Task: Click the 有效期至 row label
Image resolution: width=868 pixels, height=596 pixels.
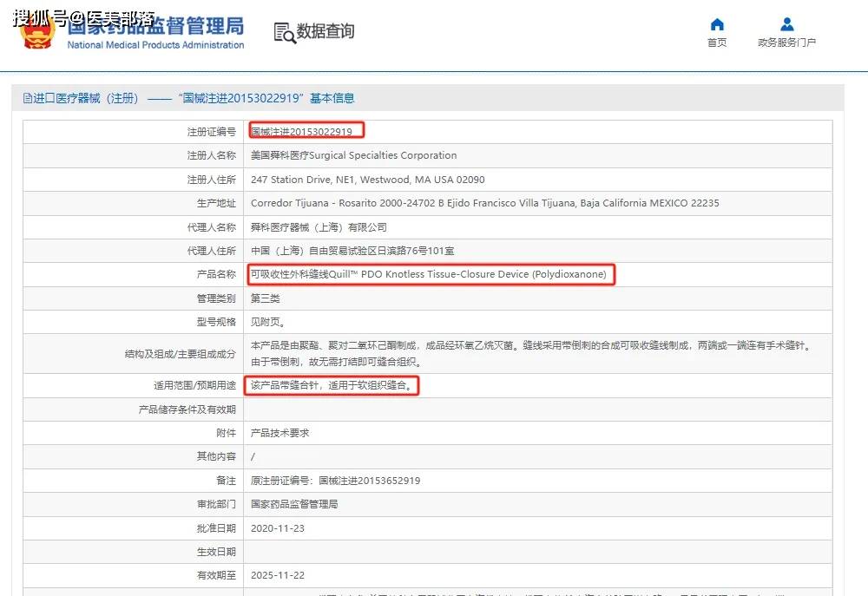Action: tap(216, 575)
